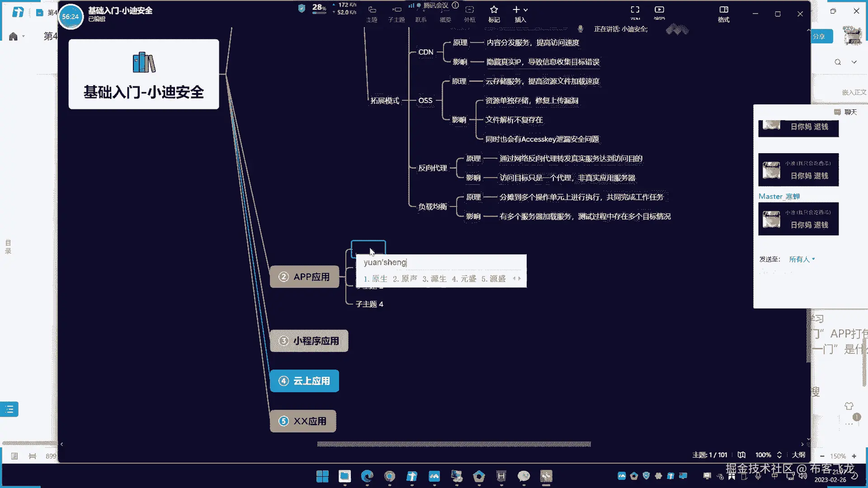The height and width of the screenshot is (488, 868).
Task: Toggle the 目录 sidebar panel
Action: [8, 247]
